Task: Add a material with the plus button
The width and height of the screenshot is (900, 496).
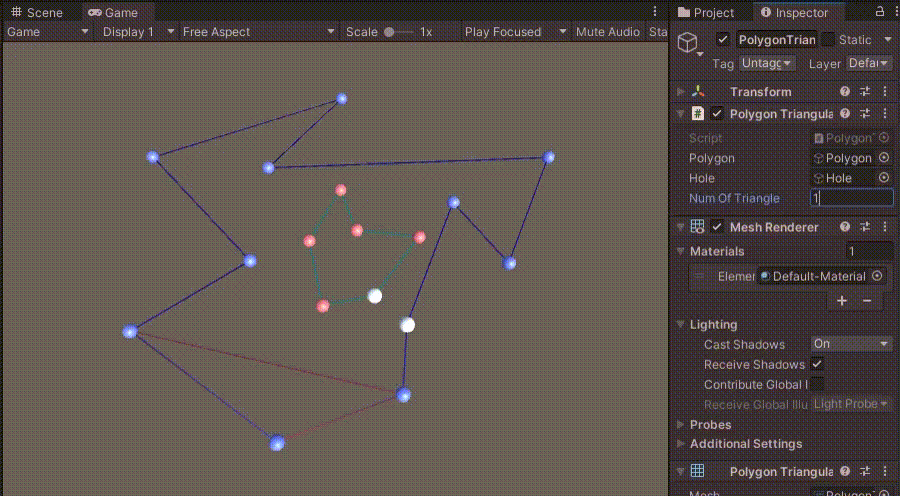Action: click(842, 300)
